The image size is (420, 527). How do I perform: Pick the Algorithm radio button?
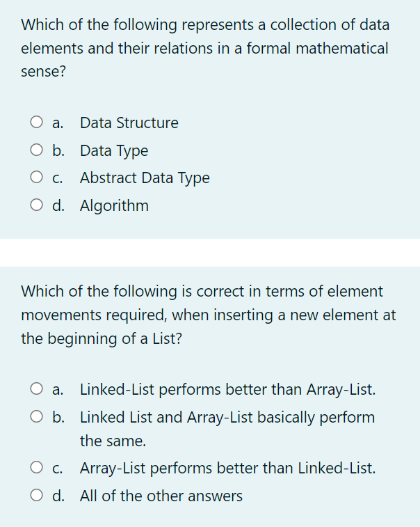pos(36,205)
